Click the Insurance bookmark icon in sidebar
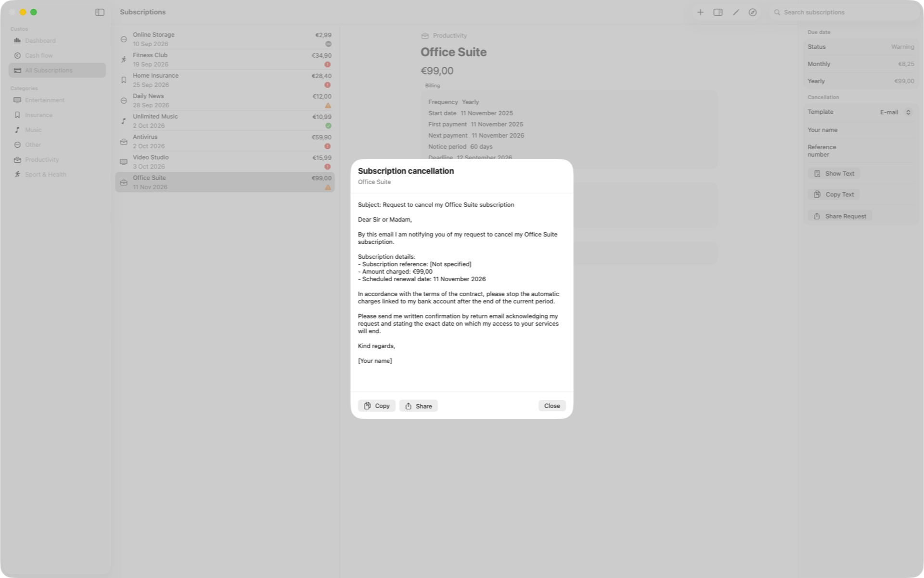Viewport: 924px width, 578px height. point(17,115)
